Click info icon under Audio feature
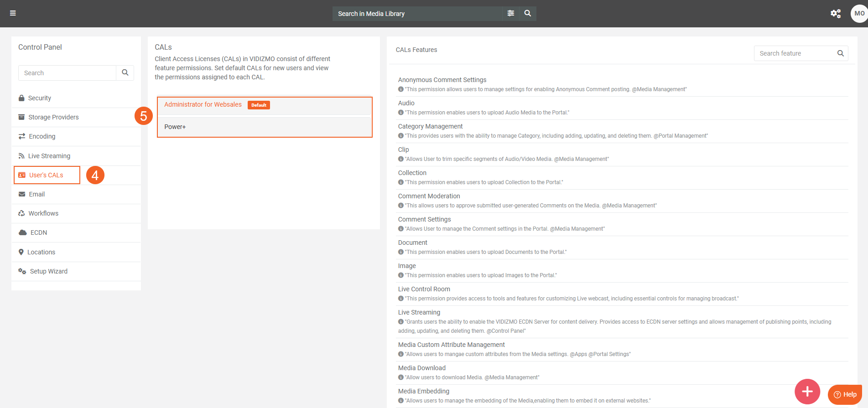This screenshot has height=408, width=868. pos(401,113)
